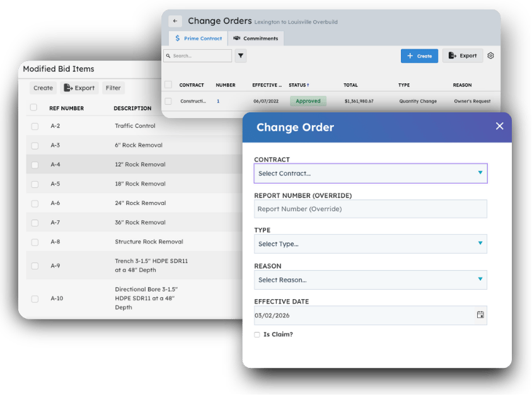
Task: Open change order number 1 link
Action: [217, 101]
